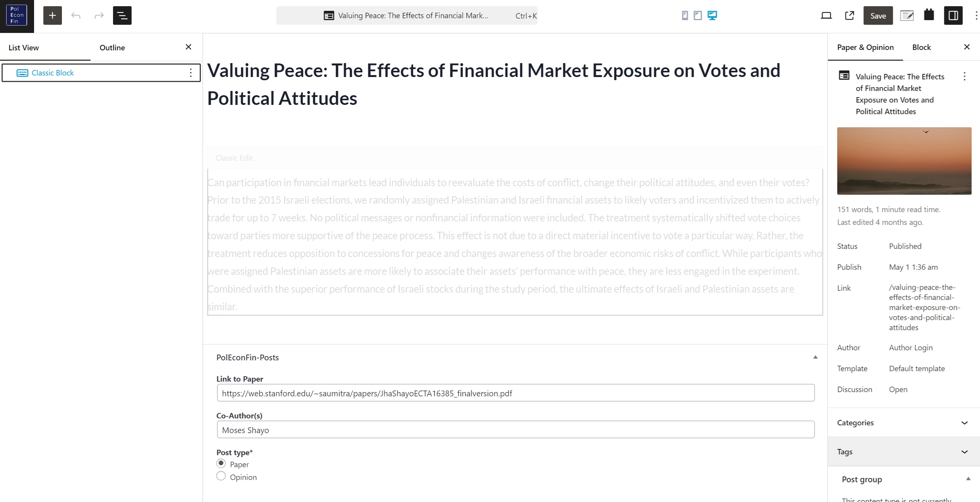The width and height of the screenshot is (980, 502).
Task: Switch to the Block tab
Action: coord(922,47)
